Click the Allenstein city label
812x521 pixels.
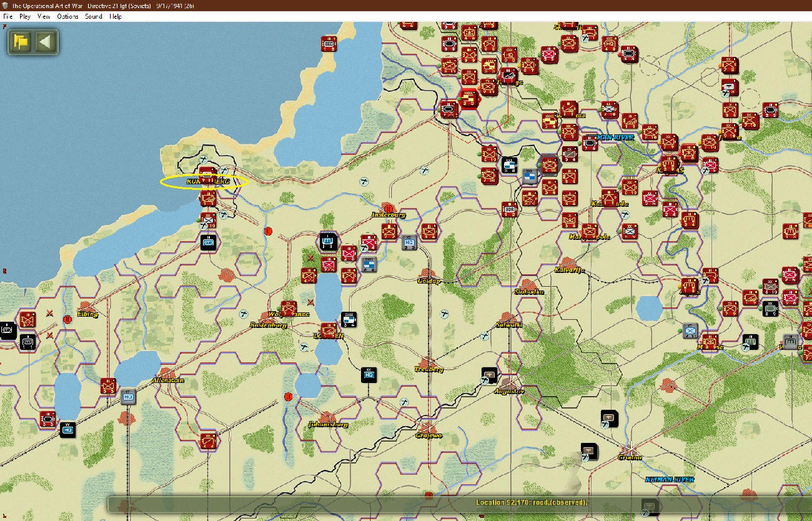click(x=168, y=380)
